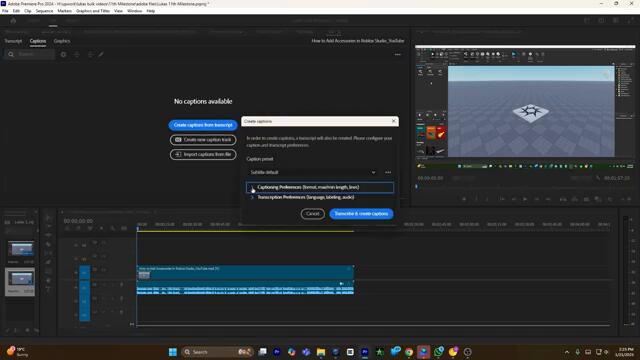Mute audio track A1

103,284
